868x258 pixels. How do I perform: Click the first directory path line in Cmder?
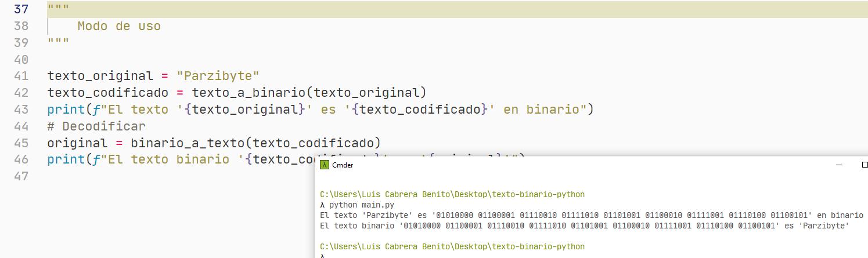coord(452,194)
